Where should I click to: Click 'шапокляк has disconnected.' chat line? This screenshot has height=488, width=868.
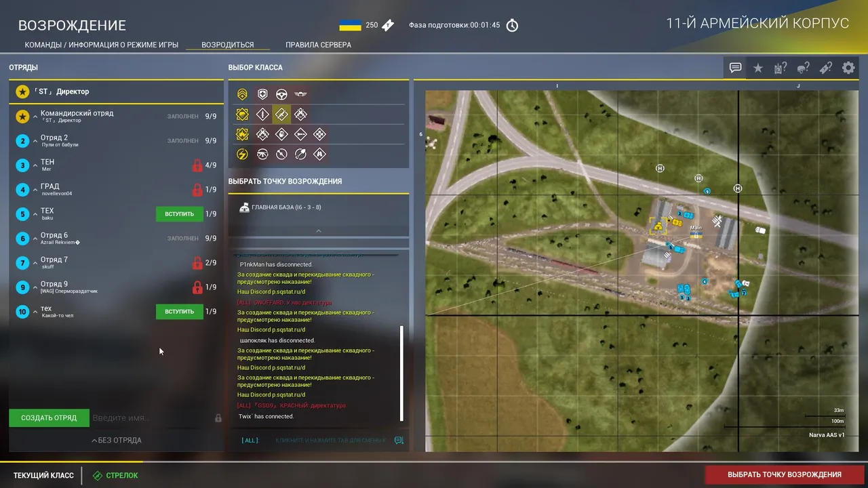click(277, 340)
